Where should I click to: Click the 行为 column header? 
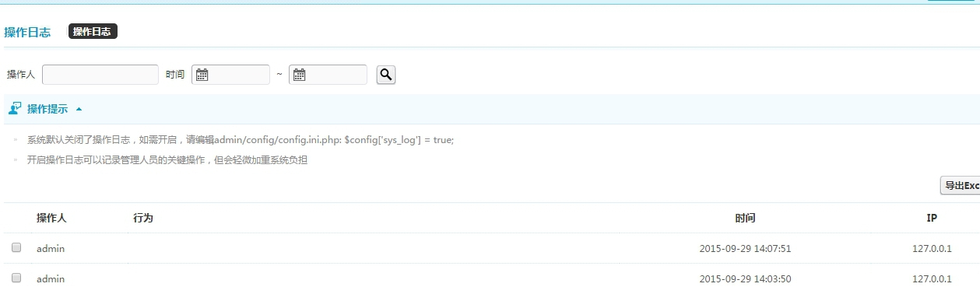click(x=143, y=219)
